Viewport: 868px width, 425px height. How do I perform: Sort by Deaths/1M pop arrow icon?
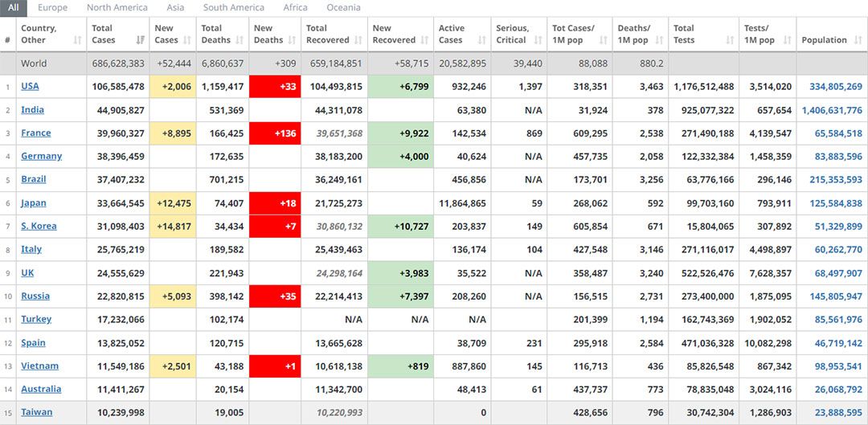(658, 40)
